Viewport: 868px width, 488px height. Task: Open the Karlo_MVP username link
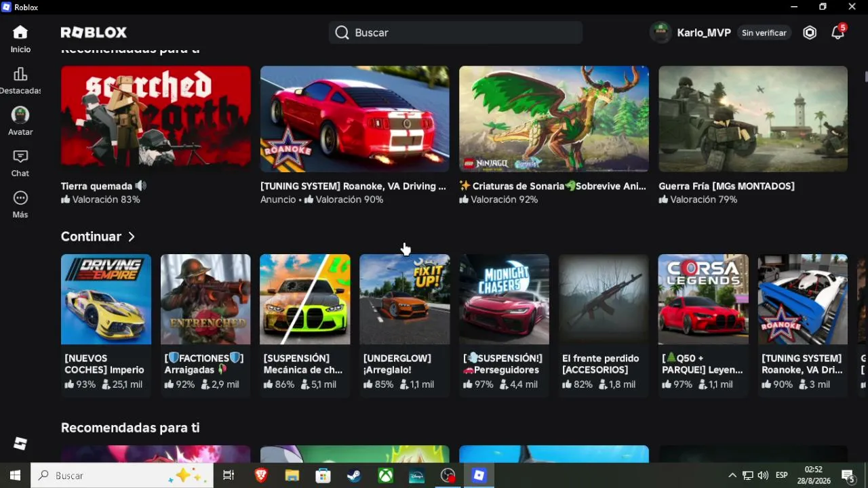click(x=704, y=33)
